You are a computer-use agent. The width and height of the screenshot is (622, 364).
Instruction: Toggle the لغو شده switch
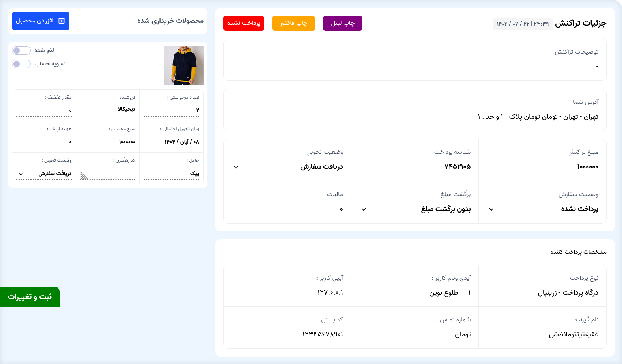(21, 50)
